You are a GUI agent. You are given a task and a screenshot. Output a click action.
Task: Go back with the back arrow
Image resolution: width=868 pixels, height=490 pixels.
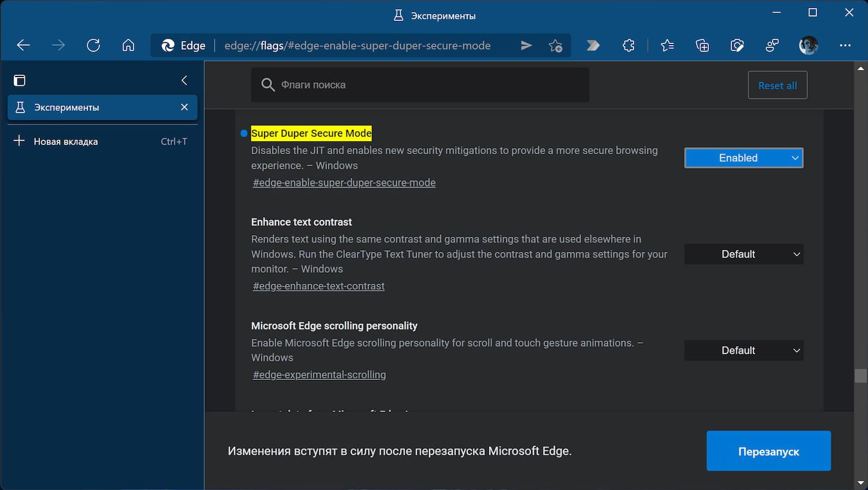23,45
